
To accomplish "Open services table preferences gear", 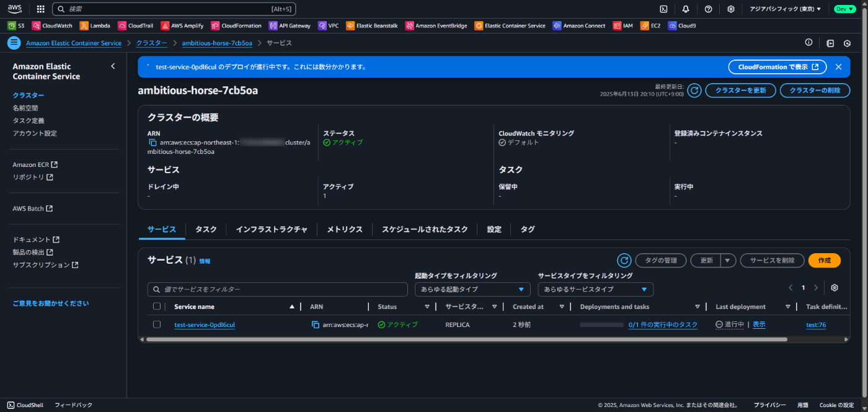I will [835, 288].
